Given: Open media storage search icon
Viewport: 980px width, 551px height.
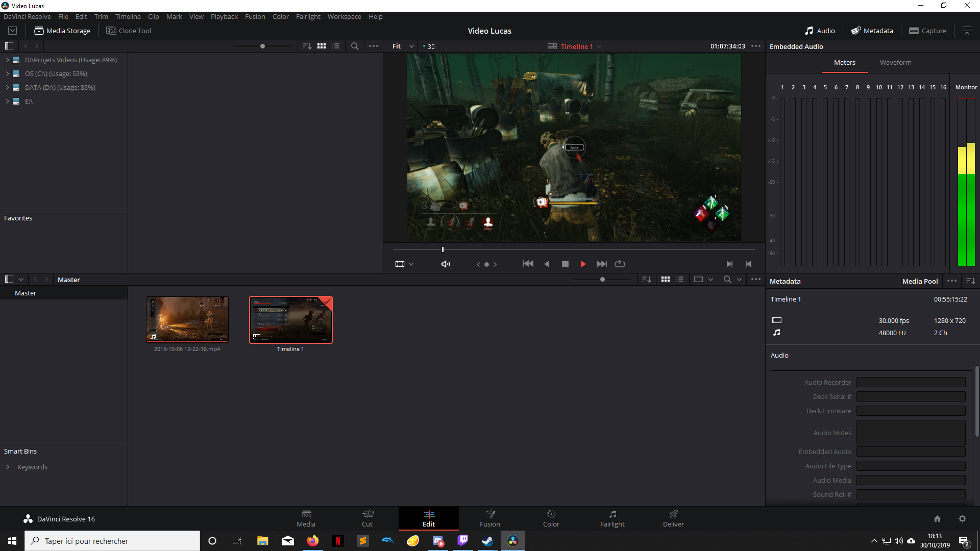Looking at the screenshot, I should pyautogui.click(x=355, y=46).
